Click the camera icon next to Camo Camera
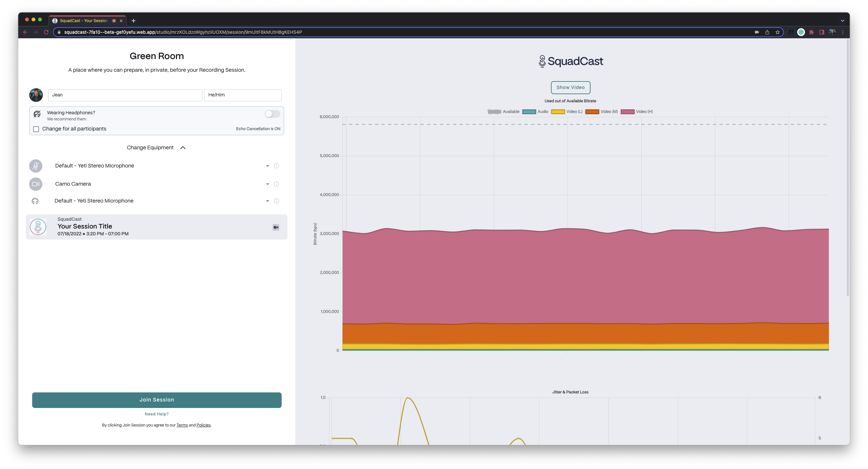This screenshot has width=868, height=469. [36, 184]
